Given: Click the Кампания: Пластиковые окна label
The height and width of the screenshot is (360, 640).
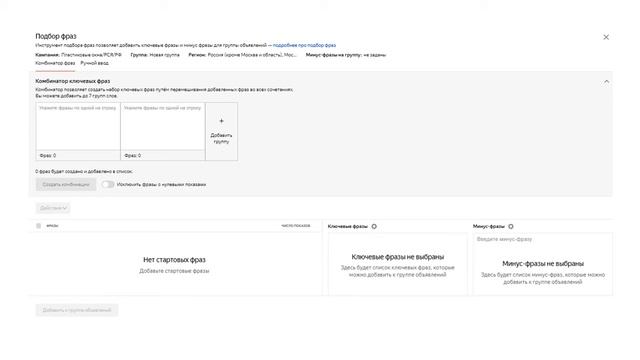Looking at the screenshot, I should [x=78, y=55].
